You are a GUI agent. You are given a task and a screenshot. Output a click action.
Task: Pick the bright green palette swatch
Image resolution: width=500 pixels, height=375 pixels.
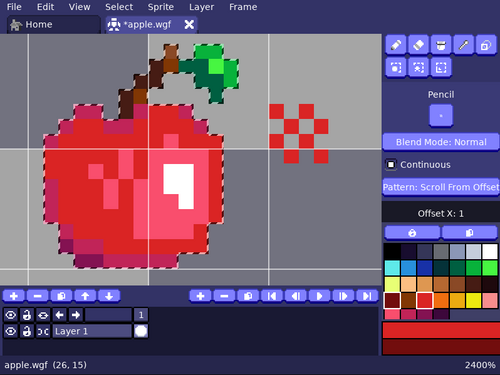click(490, 268)
